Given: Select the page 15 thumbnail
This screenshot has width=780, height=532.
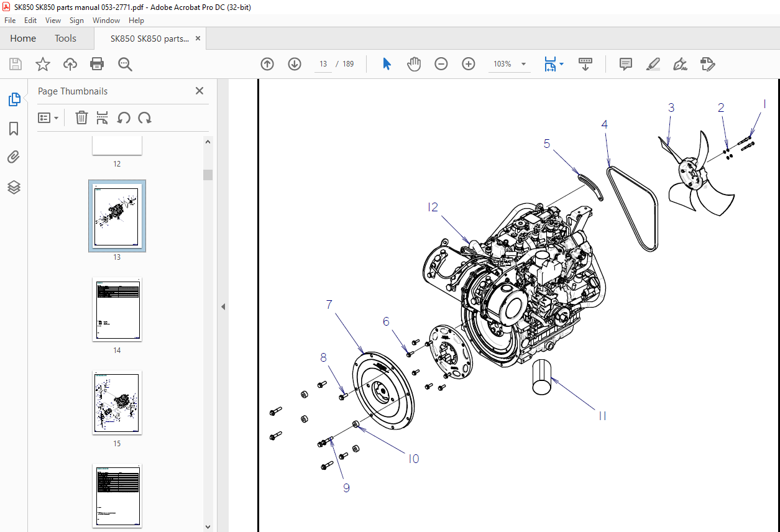Looking at the screenshot, I should (117, 402).
